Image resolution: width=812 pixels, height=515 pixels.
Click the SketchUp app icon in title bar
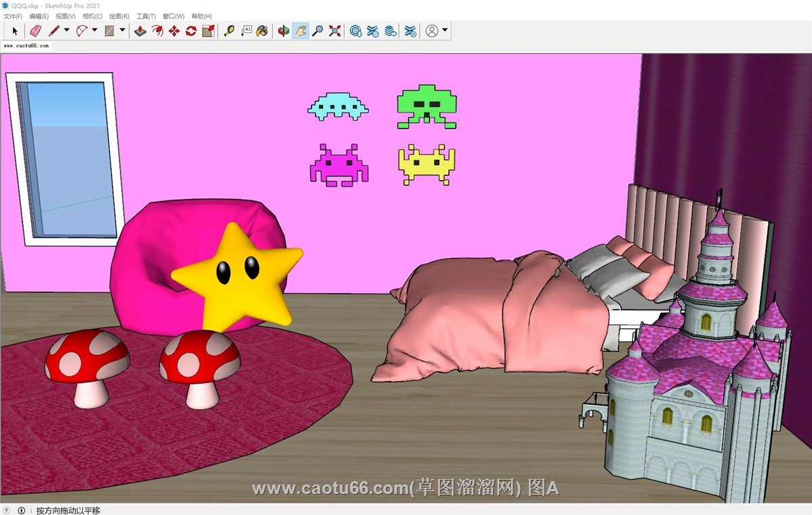5,5
